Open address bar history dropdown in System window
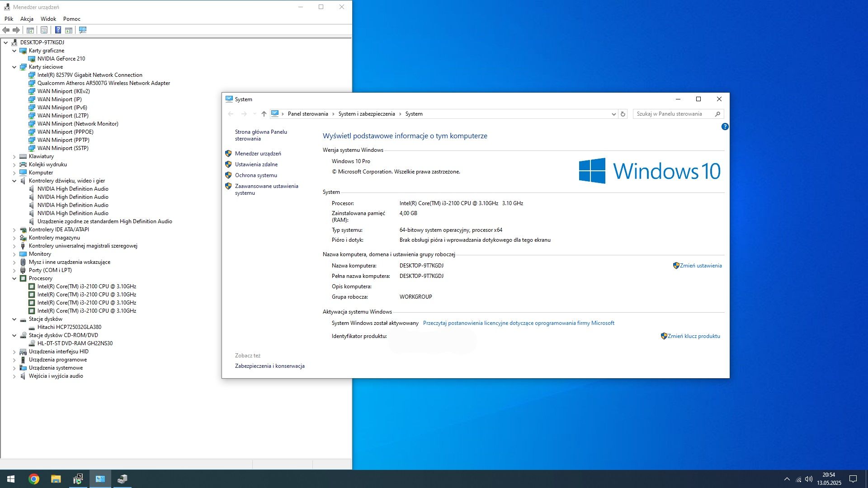The height and width of the screenshot is (488, 868). coord(613,114)
